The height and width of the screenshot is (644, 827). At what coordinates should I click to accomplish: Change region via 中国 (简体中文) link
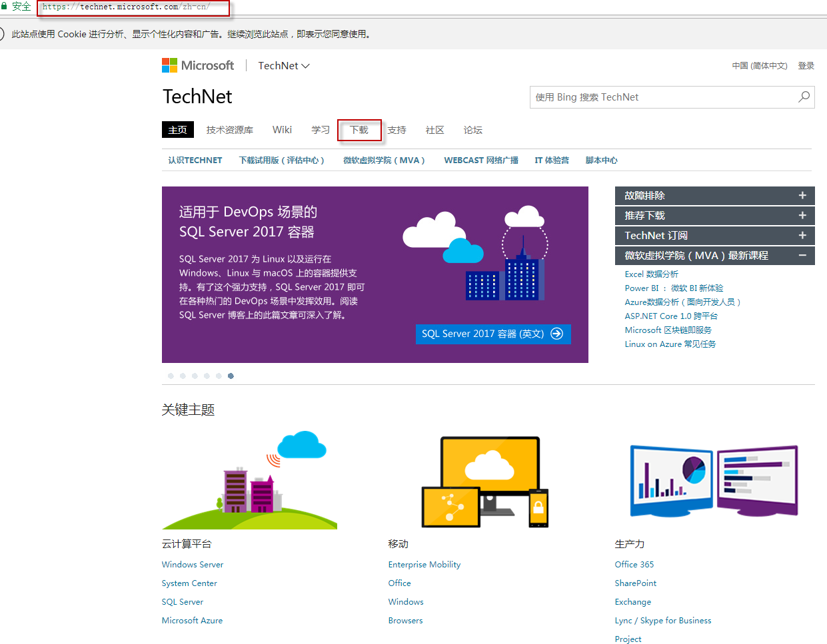click(760, 66)
